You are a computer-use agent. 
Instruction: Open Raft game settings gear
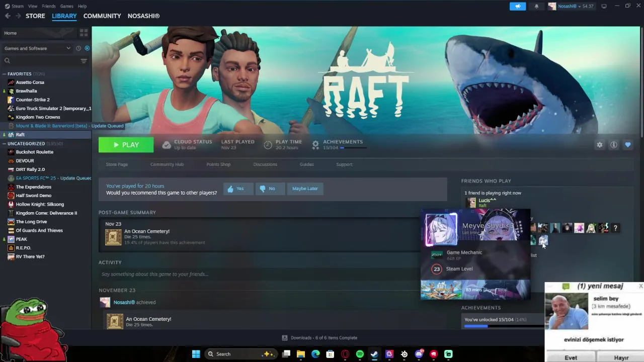click(599, 145)
